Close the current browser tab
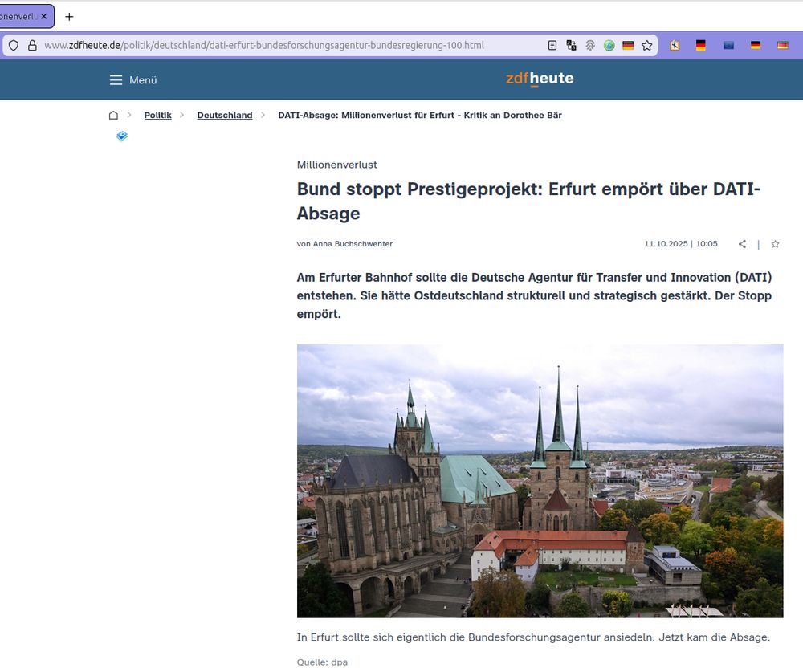 (43, 16)
